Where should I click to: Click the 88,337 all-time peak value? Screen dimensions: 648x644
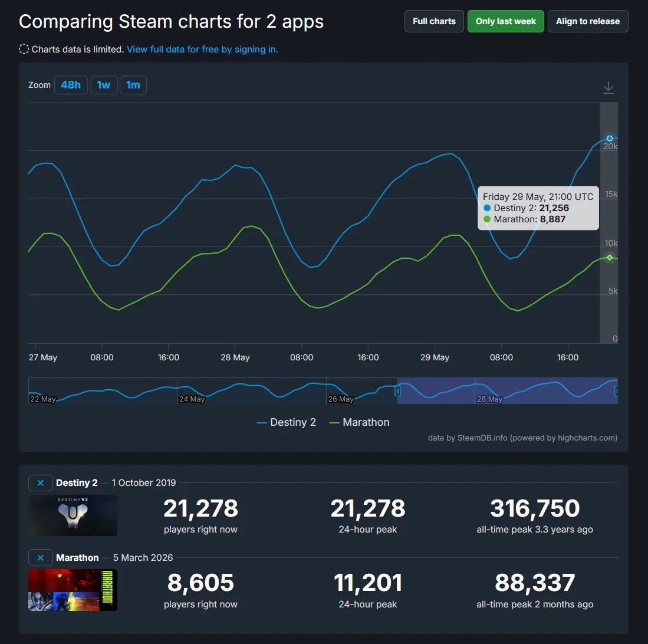pyautogui.click(x=535, y=583)
